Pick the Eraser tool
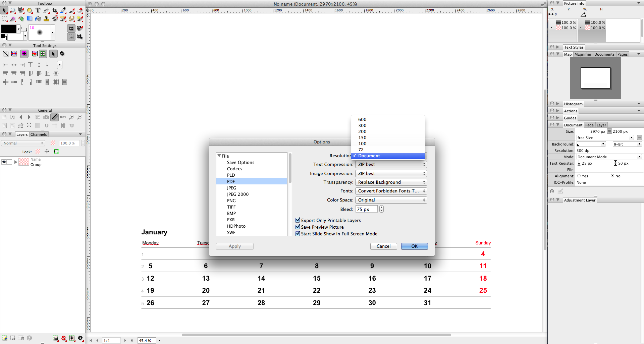 (80, 11)
